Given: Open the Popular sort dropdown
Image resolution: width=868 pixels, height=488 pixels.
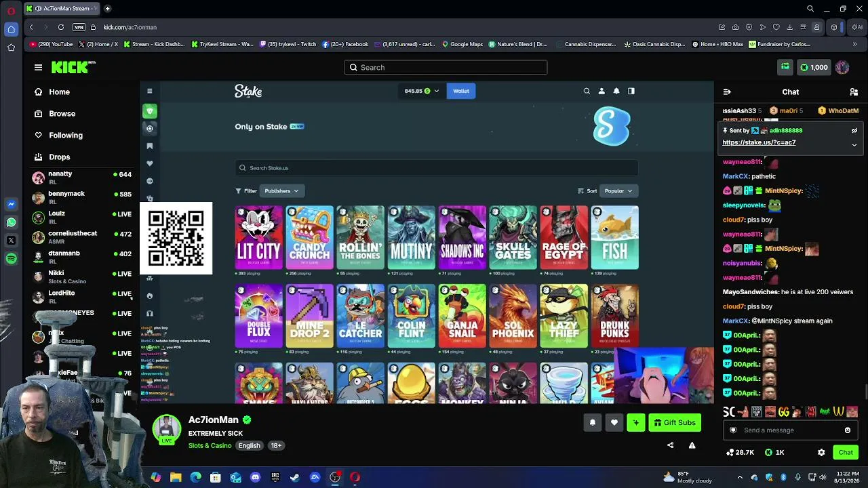Looking at the screenshot, I should (618, 190).
